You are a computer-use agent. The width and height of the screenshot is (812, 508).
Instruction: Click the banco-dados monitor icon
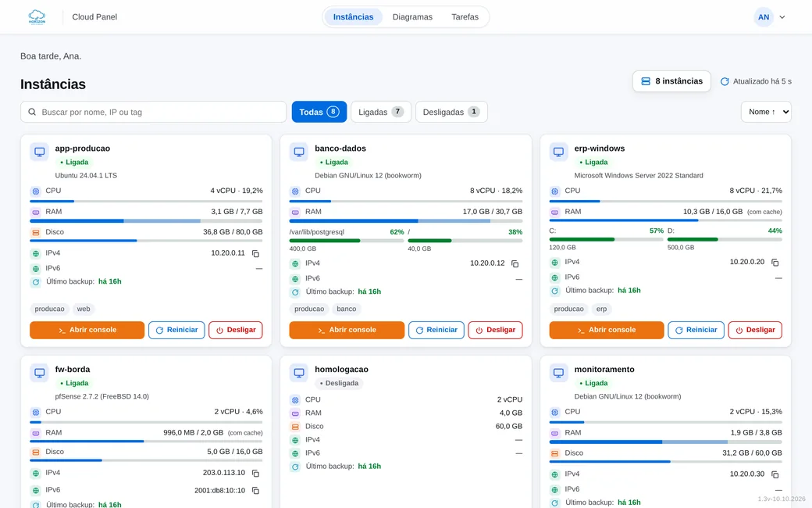pyautogui.click(x=299, y=152)
